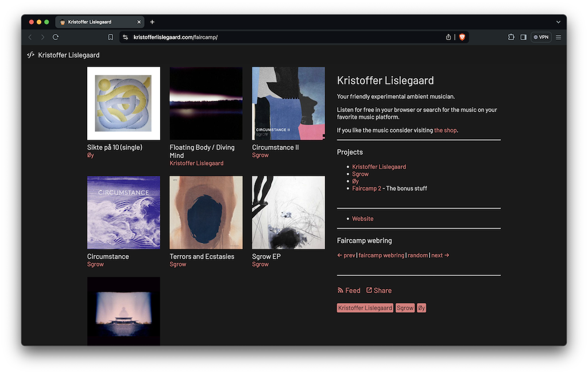Viewport: 588px width, 374px height.
Task: Close the Kristoffer Lislegaard tab
Action: pos(139,22)
